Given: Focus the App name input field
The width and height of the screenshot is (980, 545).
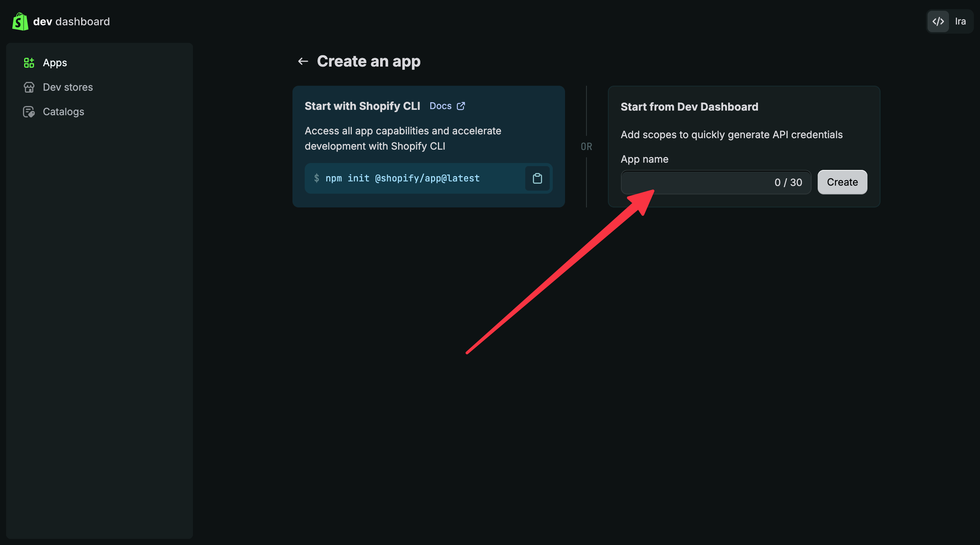Looking at the screenshot, I should 716,182.
